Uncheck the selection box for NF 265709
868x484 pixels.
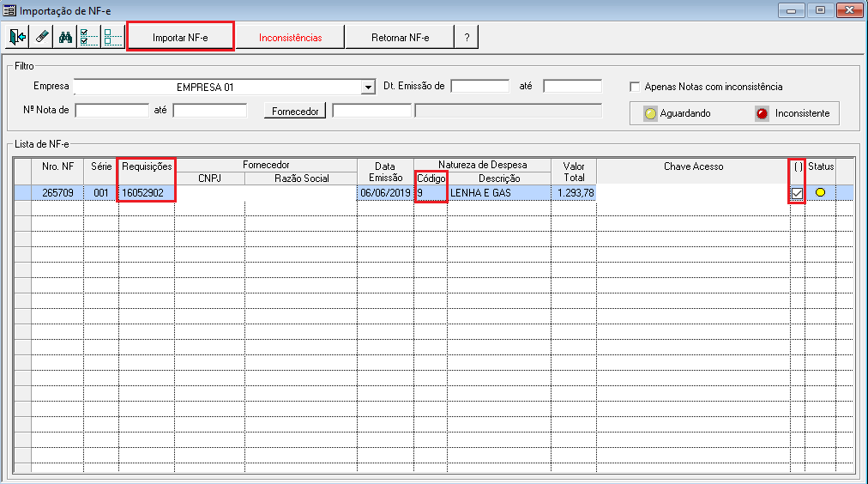pos(797,193)
